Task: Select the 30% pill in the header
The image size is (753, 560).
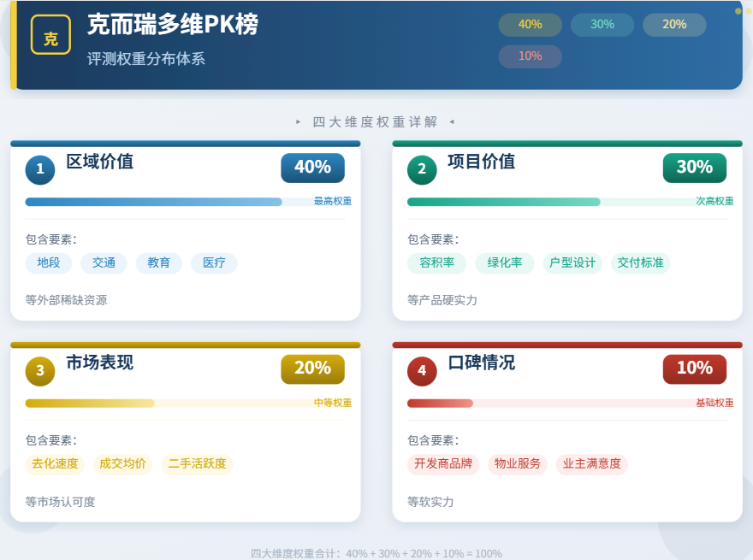Action: point(602,25)
